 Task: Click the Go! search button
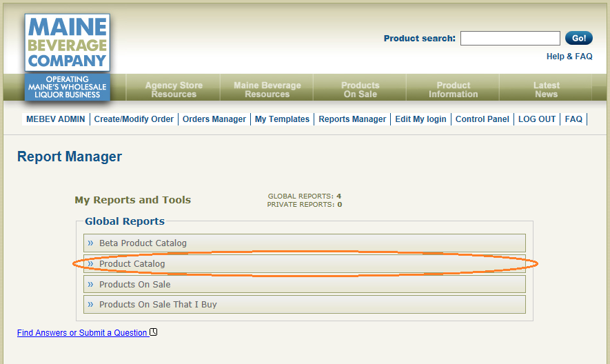coord(579,38)
